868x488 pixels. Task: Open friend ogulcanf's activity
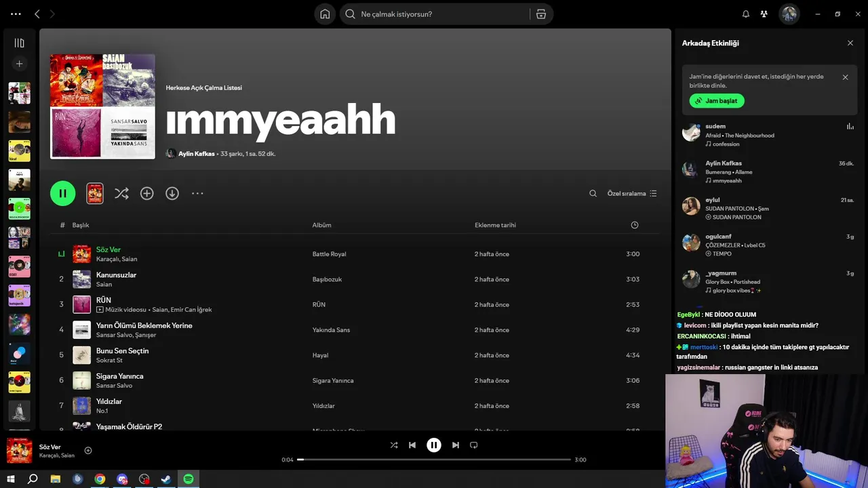pyautogui.click(x=768, y=245)
